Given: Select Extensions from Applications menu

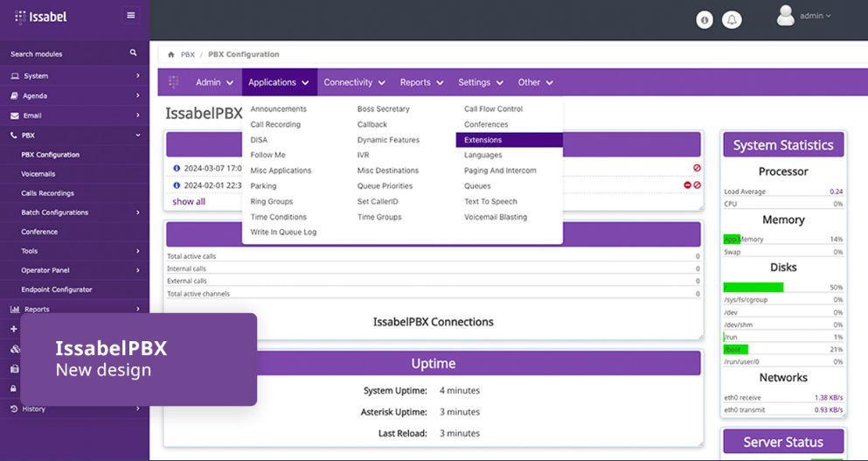Looking at the screenshot, I should tap(483, 140).
